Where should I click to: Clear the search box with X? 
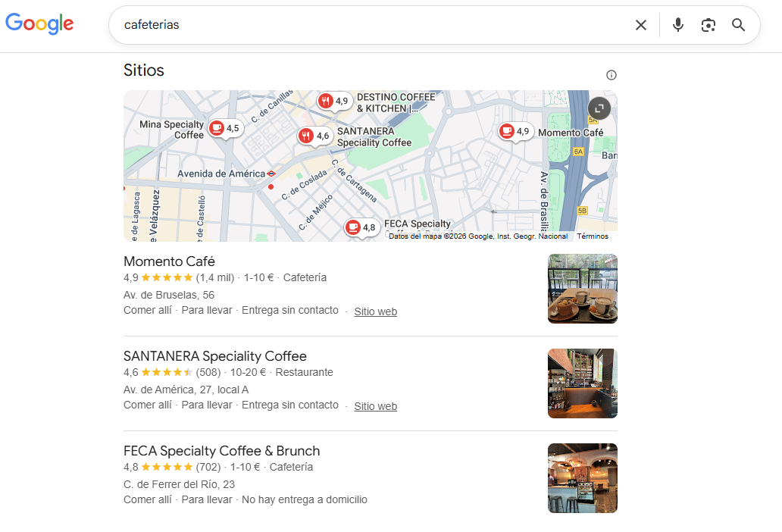point(641,25)
